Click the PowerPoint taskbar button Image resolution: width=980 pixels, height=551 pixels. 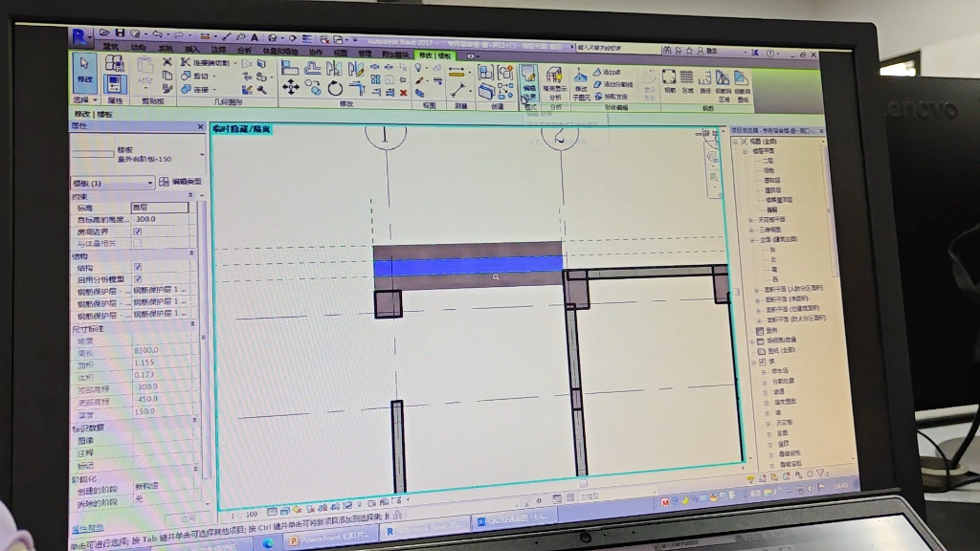(332, 538)
